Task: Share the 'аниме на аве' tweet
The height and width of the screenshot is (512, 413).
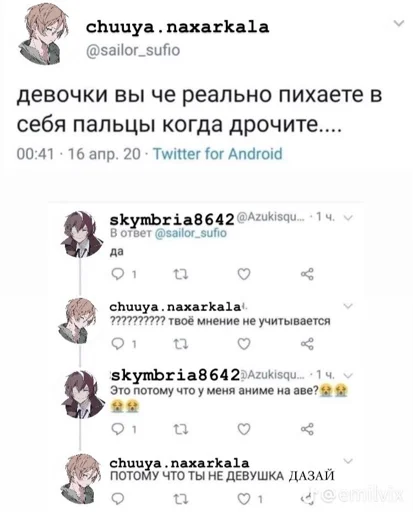Action: pyautogui.click(x=307, y=429)
